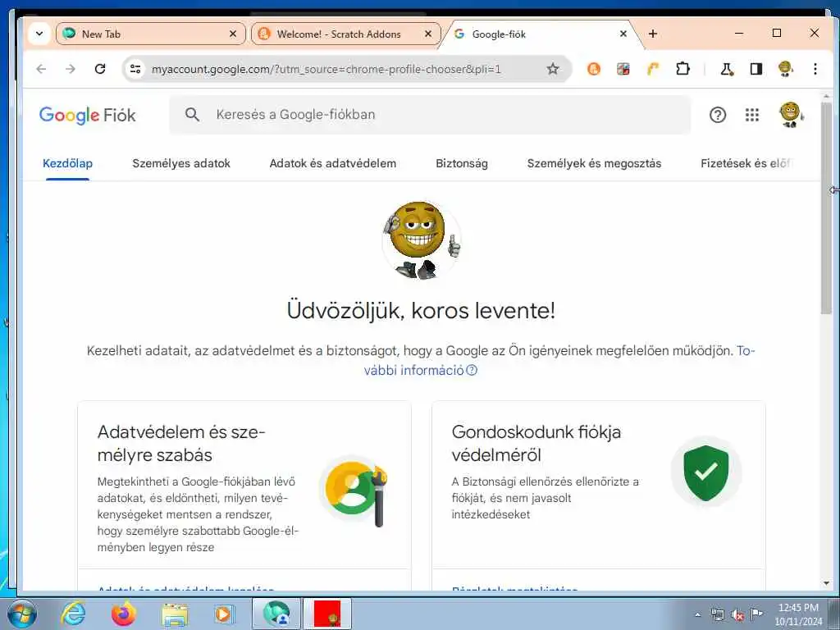Open the Google apps grid launcher

tap(752, 115)
